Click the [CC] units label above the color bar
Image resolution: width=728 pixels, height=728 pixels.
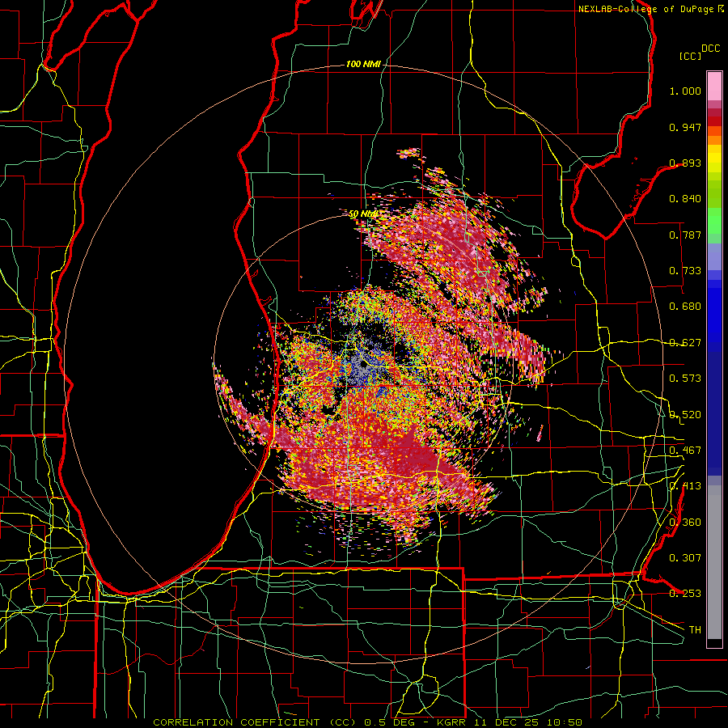(691, 56)
